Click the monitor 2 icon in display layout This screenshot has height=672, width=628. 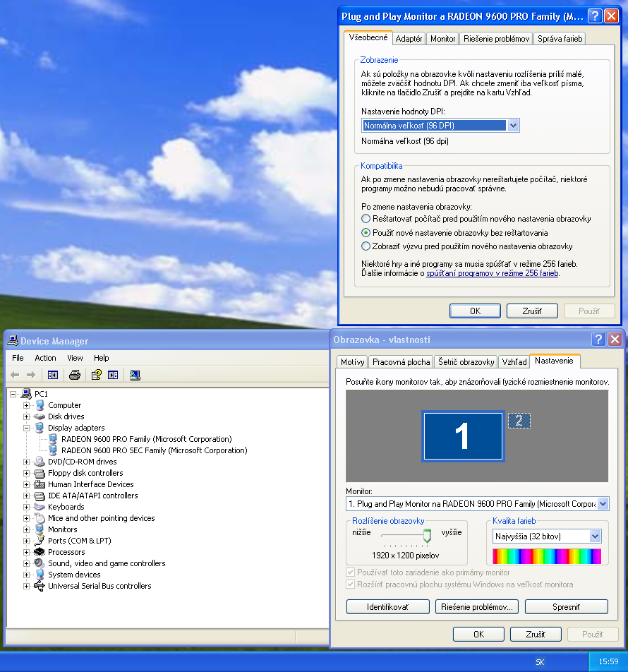click(x=519, y=421)
